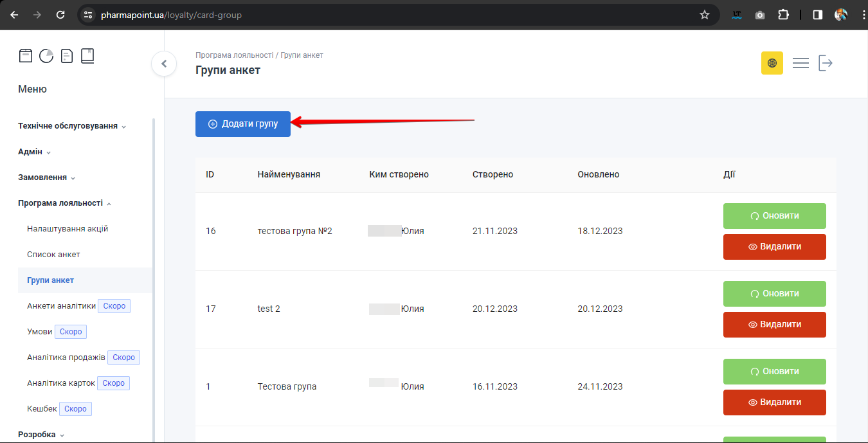Bookmark page with the star icon
The image size is (868, 443).
click(704, 15)
